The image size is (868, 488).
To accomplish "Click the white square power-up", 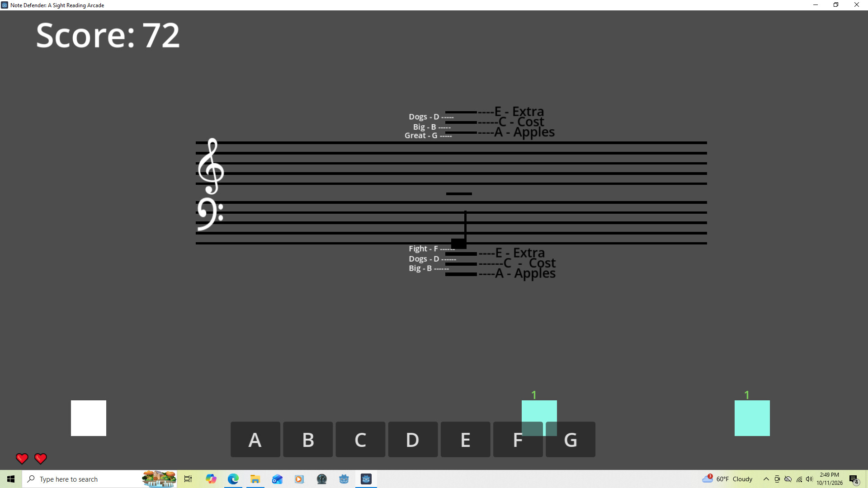I will tap(89, 418).
